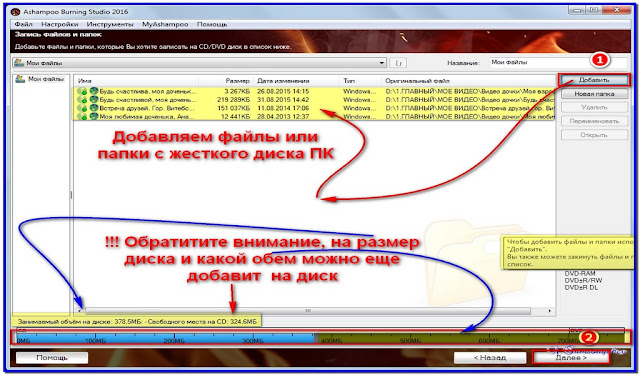Click the go-up-one-folder icon button
The width and height of the screenshot is (640, 375).
(398, 63)
